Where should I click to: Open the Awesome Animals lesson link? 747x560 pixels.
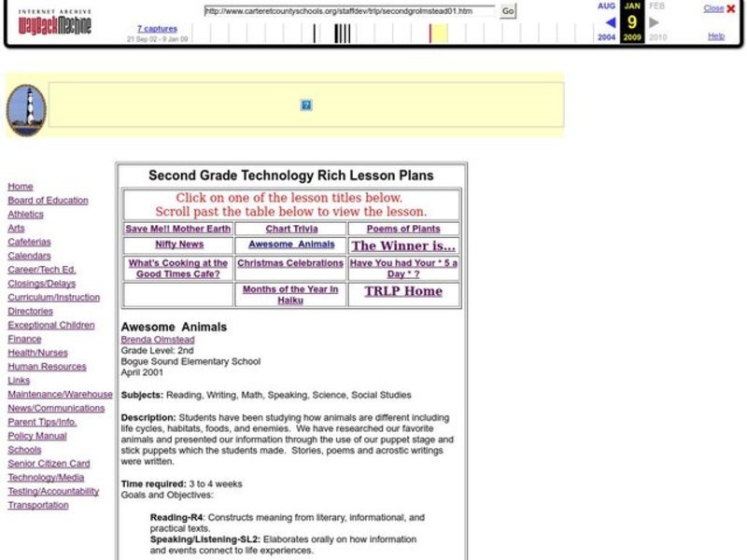(x=291, y=245)
